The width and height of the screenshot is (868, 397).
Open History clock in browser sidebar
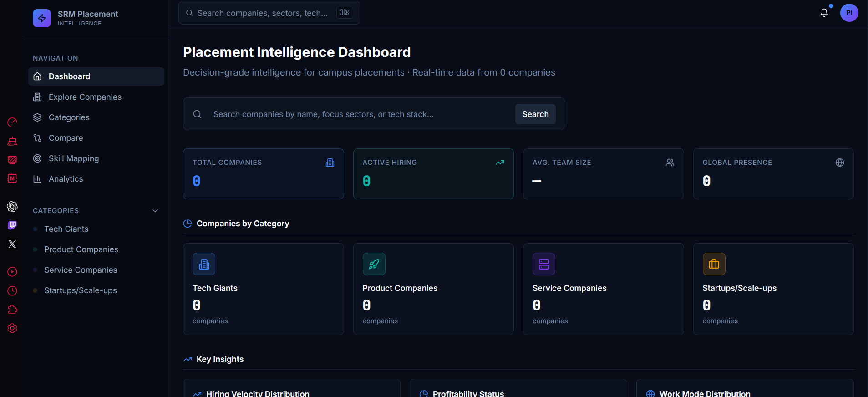pyautogui.click(x=12, y=291)
